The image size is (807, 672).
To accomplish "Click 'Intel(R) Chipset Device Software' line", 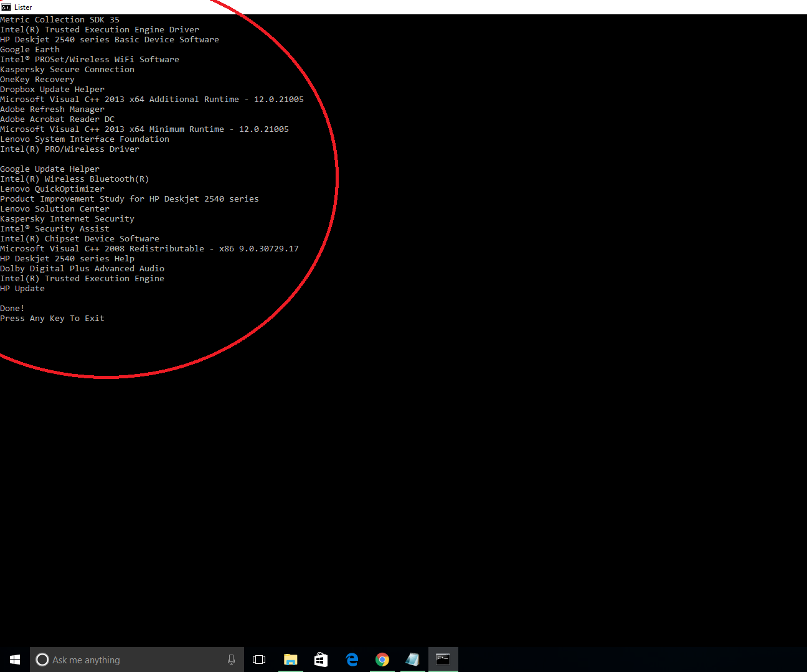I will (x=80, y=239).
